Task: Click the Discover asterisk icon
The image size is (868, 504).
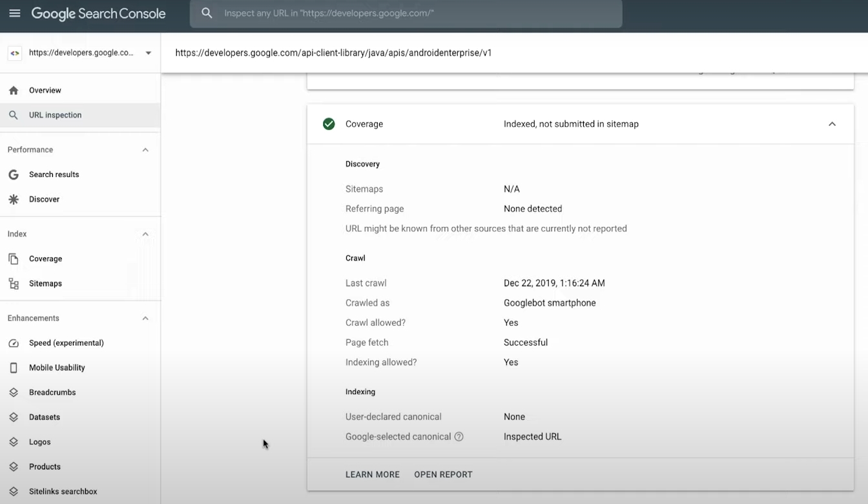Action: pos(14,199)
